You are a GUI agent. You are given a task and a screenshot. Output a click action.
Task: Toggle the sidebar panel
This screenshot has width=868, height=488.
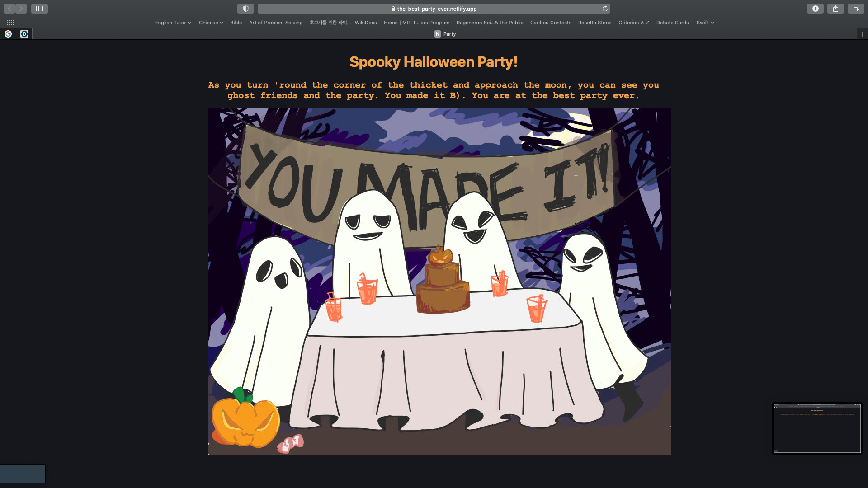[39, 9]
